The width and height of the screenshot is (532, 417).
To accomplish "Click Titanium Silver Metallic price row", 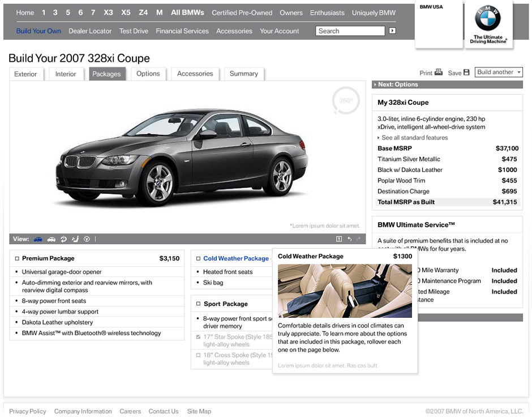I will pyautogui.click(x=447, y=159).
